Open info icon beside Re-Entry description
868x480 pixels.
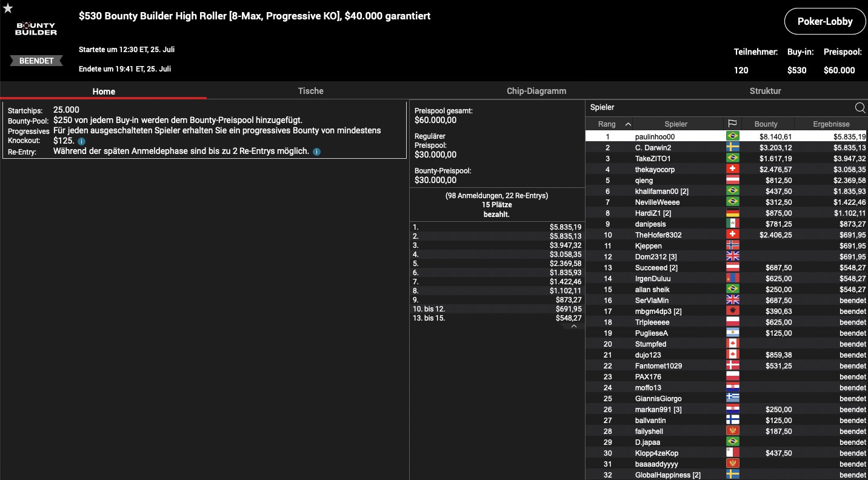point(316,152)
